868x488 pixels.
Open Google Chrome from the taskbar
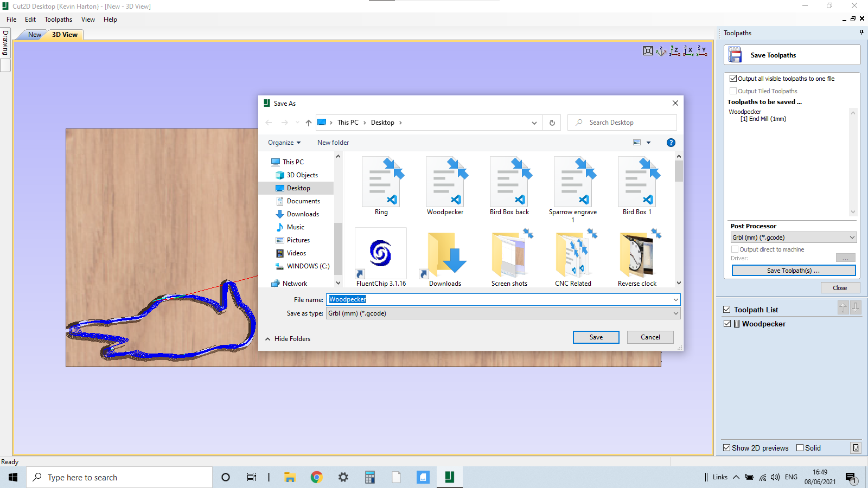click(316, 477)
